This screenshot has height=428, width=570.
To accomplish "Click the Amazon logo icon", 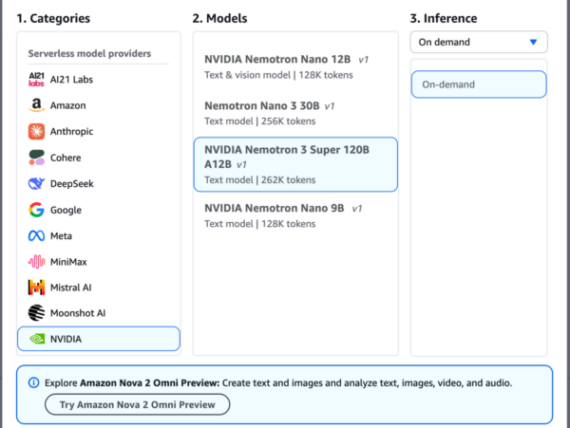I will (x=36, y=105).
